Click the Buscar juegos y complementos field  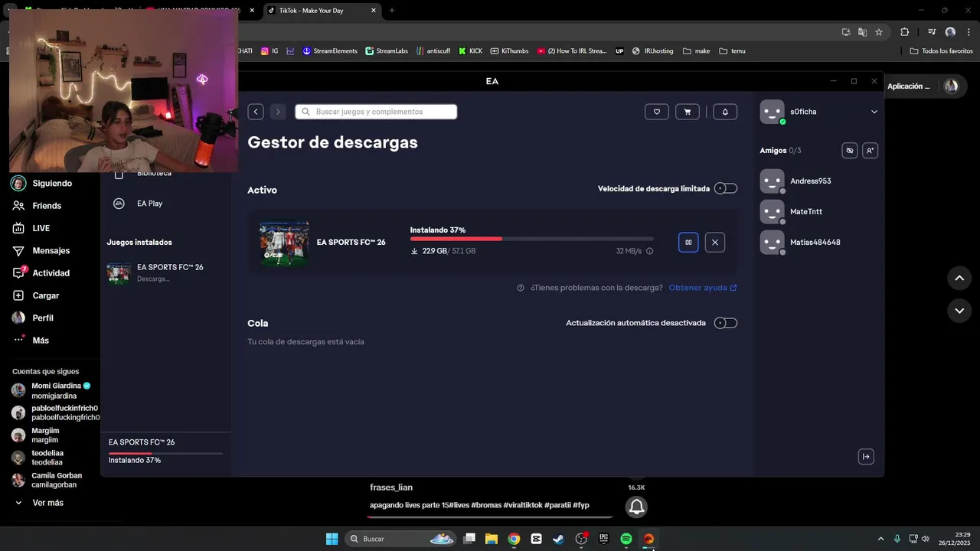click(376, 112)
